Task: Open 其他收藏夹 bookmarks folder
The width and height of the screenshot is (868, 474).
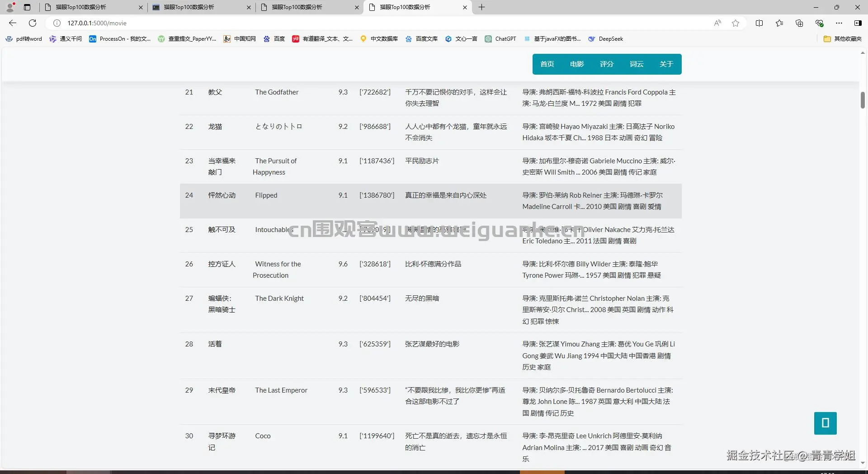Action: pyautogui.click(x=843, y=39)
